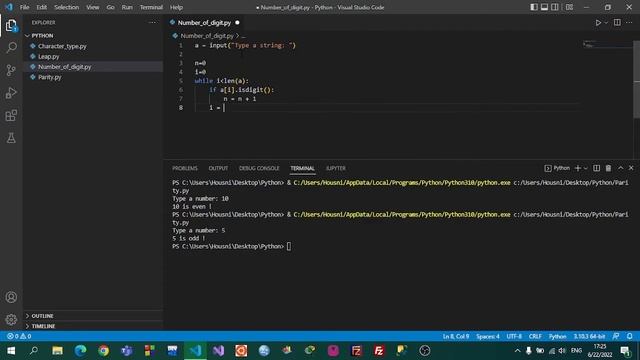
Task: Open the Edit menu
Action: click(42, 7)
